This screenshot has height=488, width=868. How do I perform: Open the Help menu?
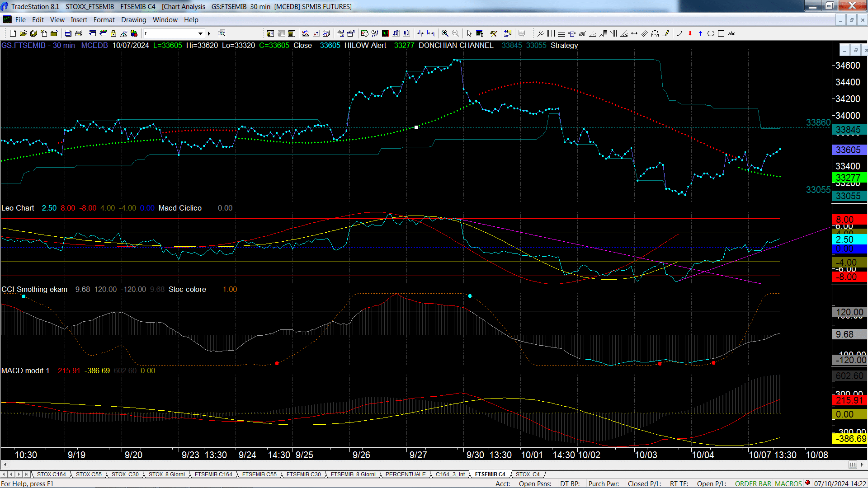click(191, 20)
